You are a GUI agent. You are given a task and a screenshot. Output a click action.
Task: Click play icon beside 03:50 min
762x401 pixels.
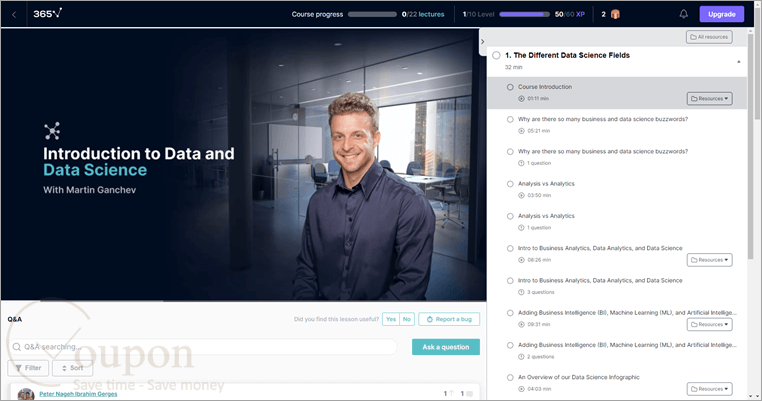coord(521,195)
